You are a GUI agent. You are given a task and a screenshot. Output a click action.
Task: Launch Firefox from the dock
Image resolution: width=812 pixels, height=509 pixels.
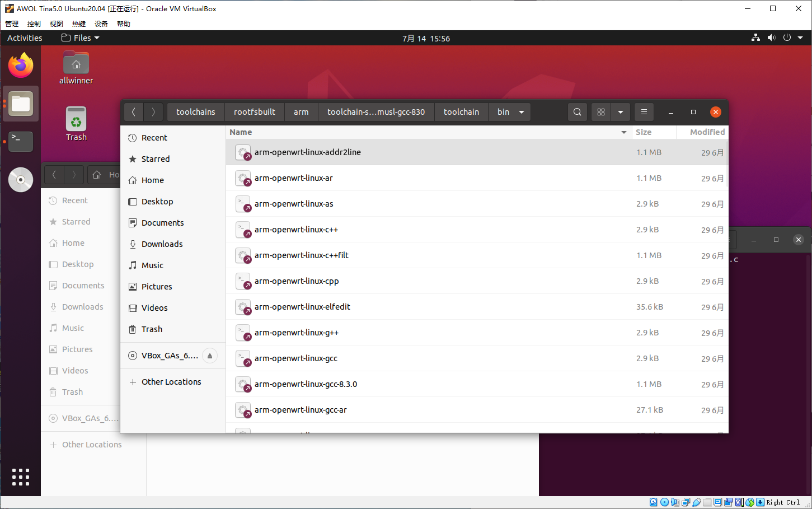pos(21,66)
